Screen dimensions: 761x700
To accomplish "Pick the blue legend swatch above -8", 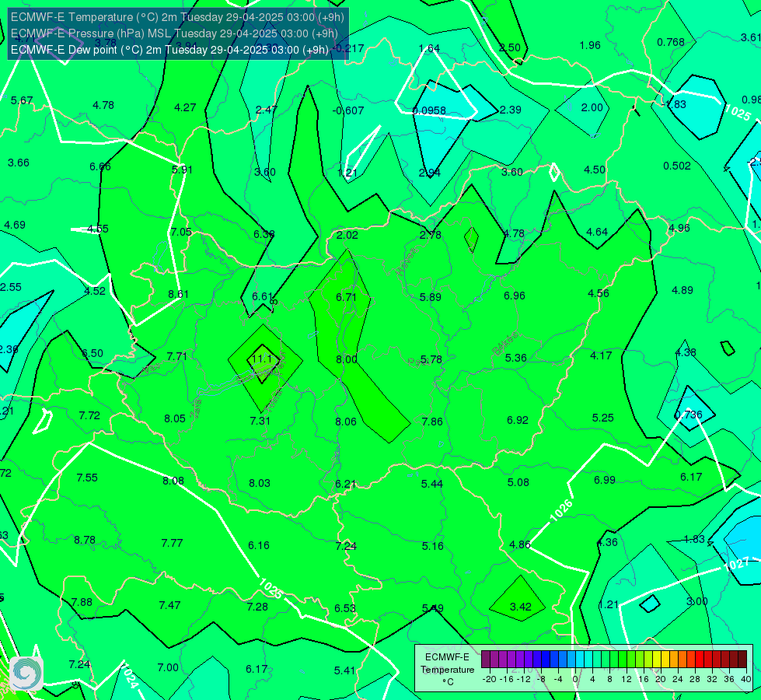I will point(545,660).
